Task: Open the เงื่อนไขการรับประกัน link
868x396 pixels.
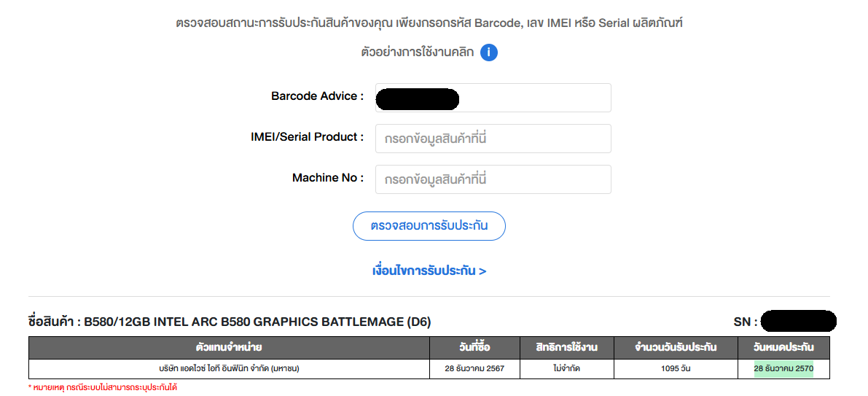Action: (x=429, y=271)
